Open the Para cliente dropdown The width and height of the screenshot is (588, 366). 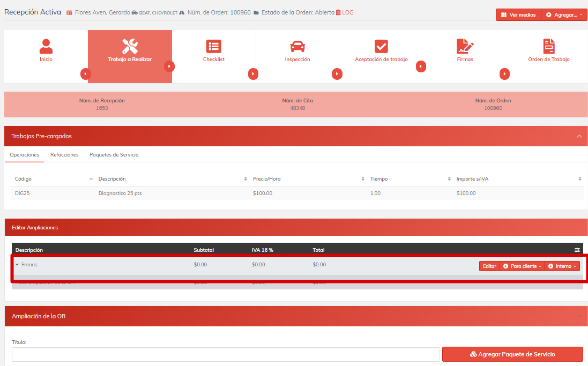(x=522, y=266)
